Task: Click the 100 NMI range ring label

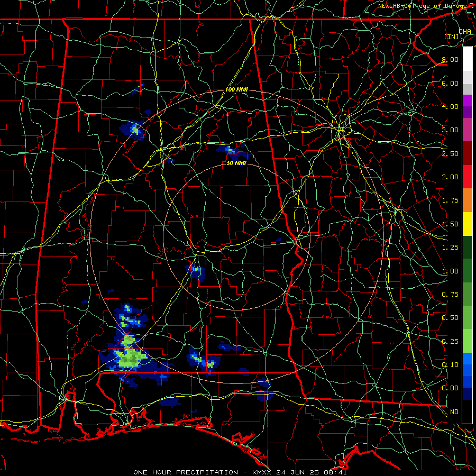Action: coord(236,89)
